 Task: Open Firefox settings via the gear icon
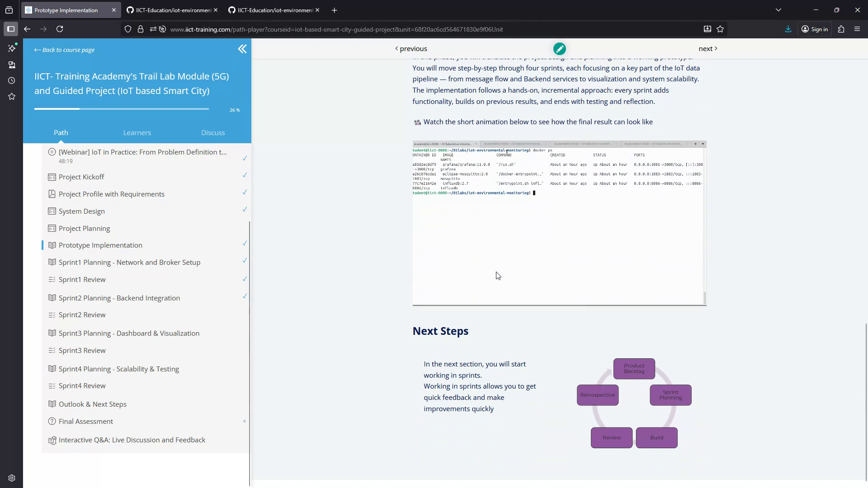(x=12, y=478)
